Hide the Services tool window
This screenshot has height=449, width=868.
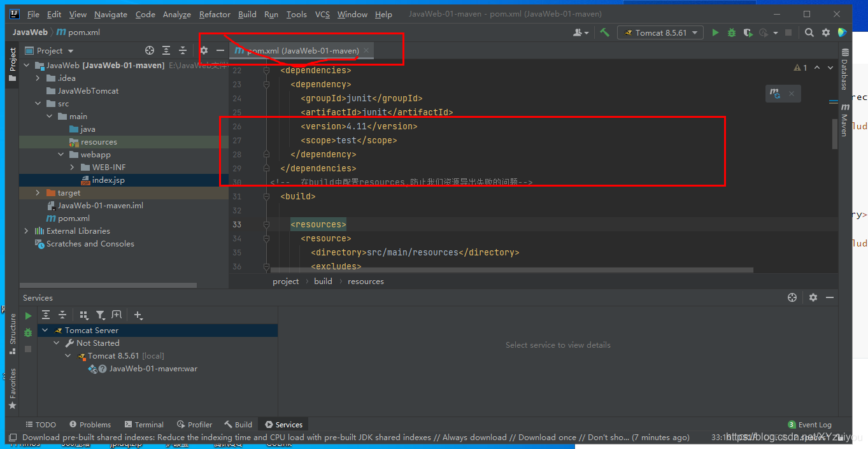[830, 297]
